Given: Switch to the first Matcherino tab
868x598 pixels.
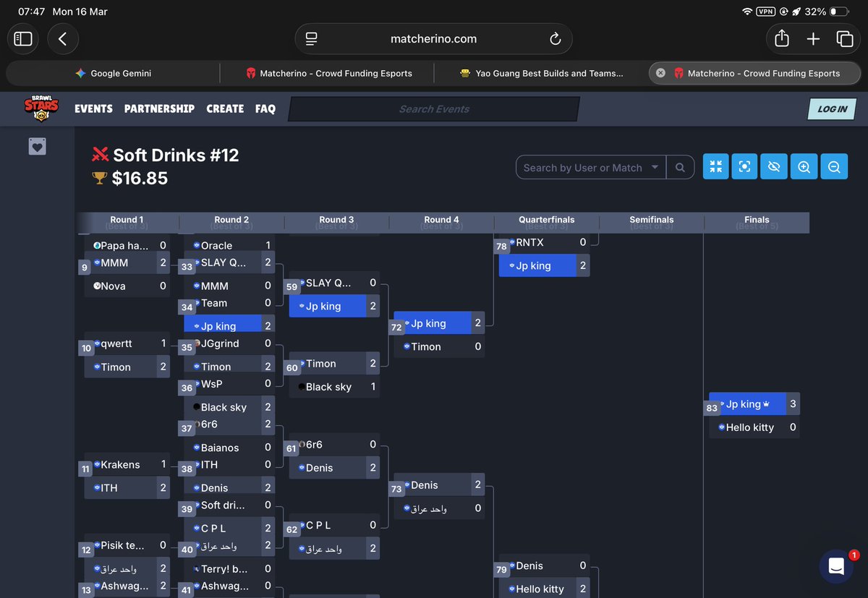Looking at the screenshot, I should [x=328, y=73].
